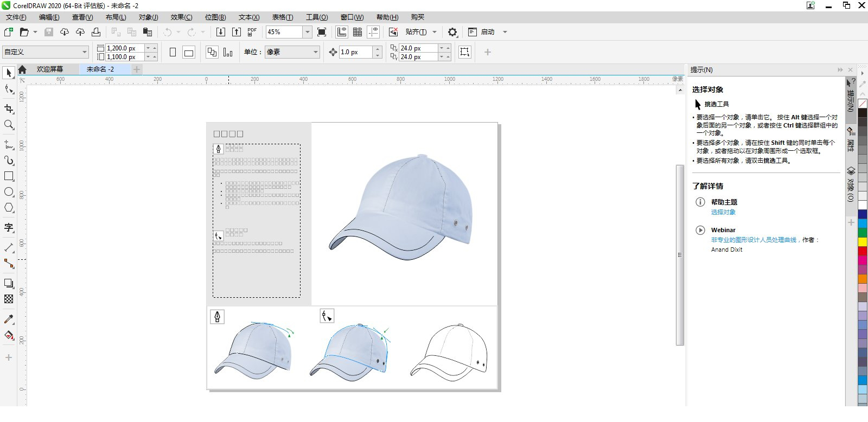Set page orientation to landscape
Screen dimensions: 868x422
[189, 52]
